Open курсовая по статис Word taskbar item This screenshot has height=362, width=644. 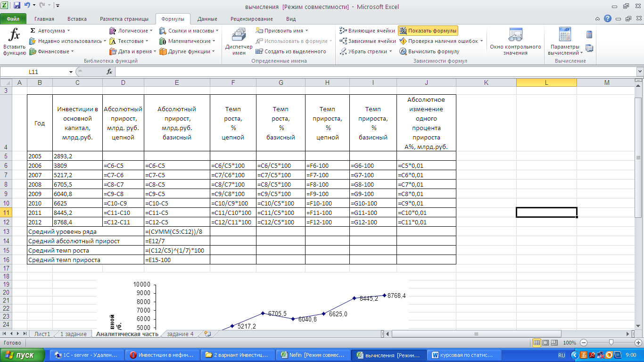click(464, 355)
